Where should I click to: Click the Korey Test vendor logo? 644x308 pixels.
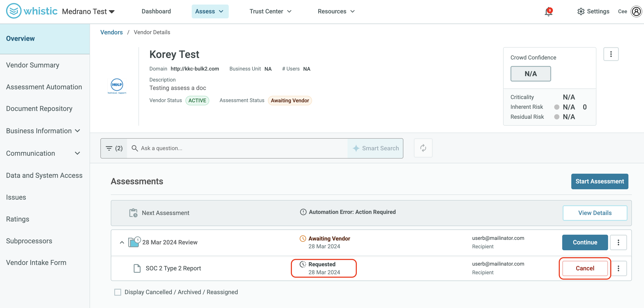click(117, 87)
